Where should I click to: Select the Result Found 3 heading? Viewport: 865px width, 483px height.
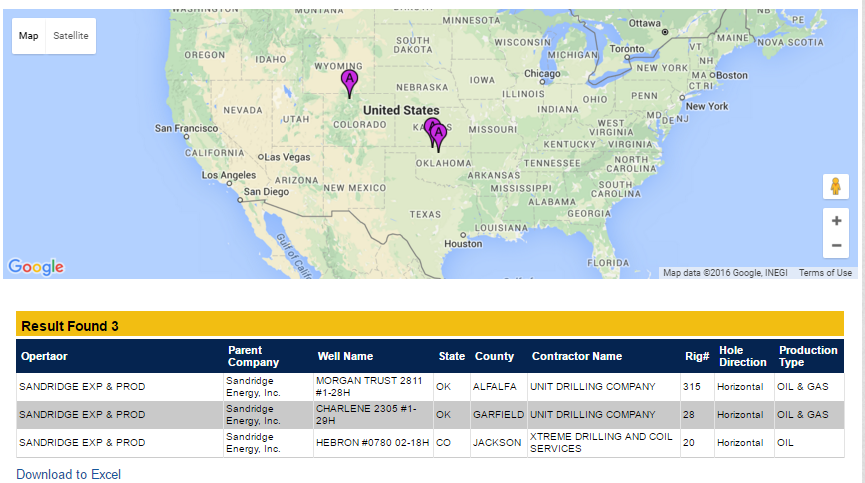70,326
